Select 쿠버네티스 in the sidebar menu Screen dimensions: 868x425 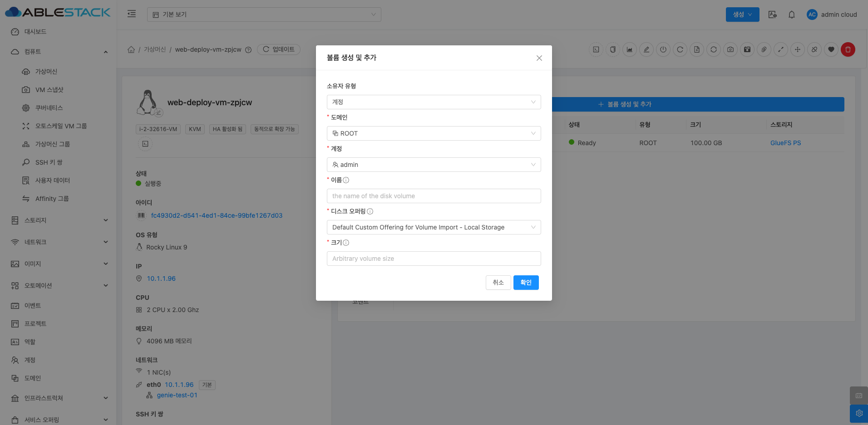(x=49, y=108)
